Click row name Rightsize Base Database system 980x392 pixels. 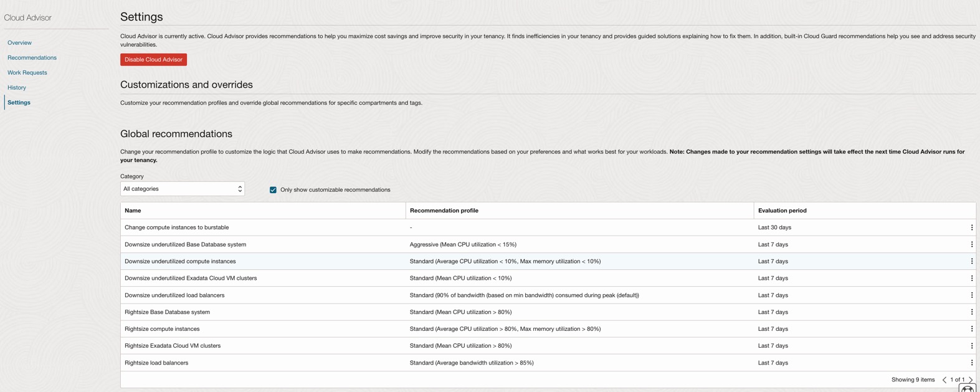coord(167,312)
